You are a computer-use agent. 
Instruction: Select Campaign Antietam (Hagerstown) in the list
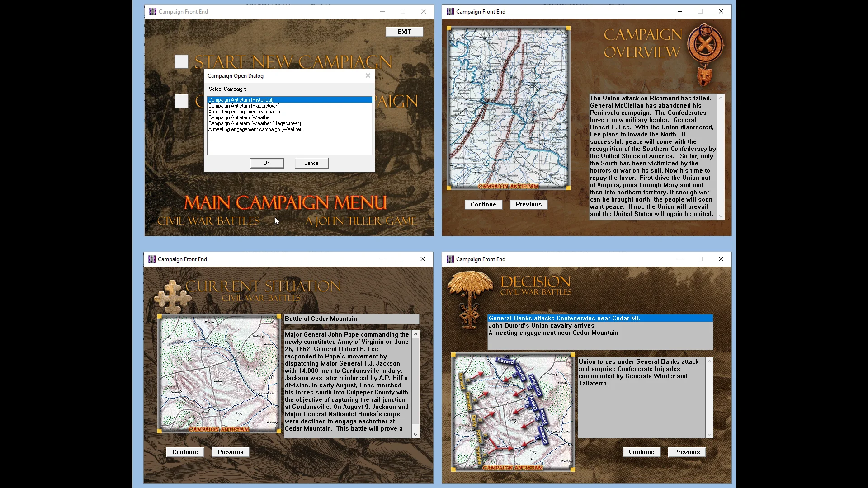[244, 106]
